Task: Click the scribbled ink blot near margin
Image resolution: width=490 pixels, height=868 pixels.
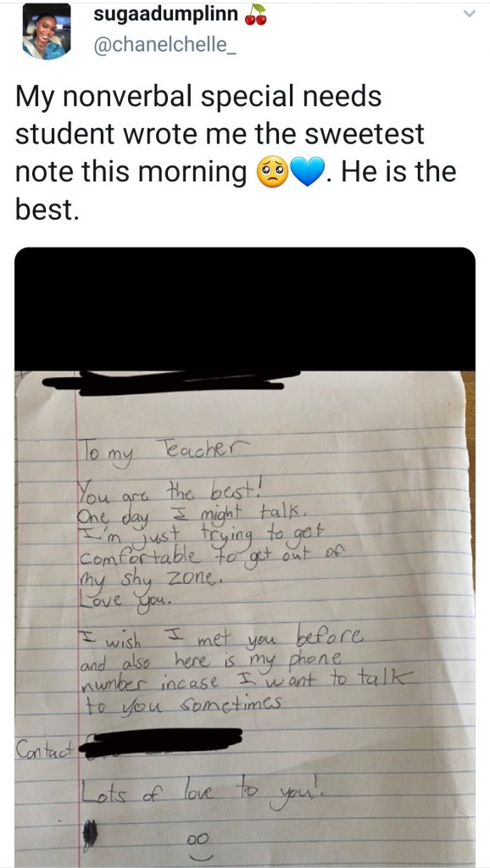Action: pyautogui.click(x=90, y=835)
